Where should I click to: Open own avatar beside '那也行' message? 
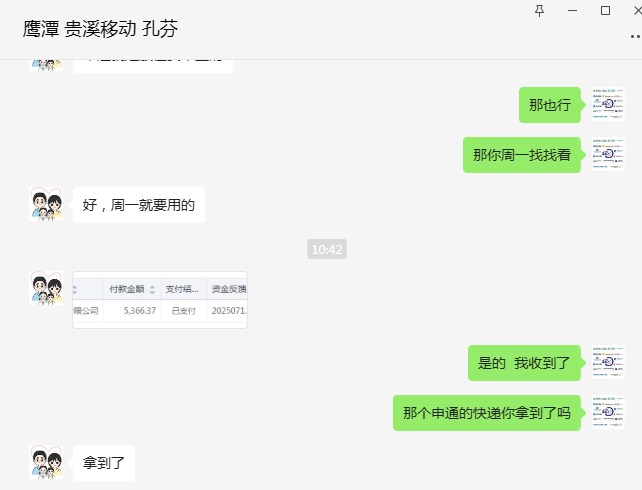[608, 104]
